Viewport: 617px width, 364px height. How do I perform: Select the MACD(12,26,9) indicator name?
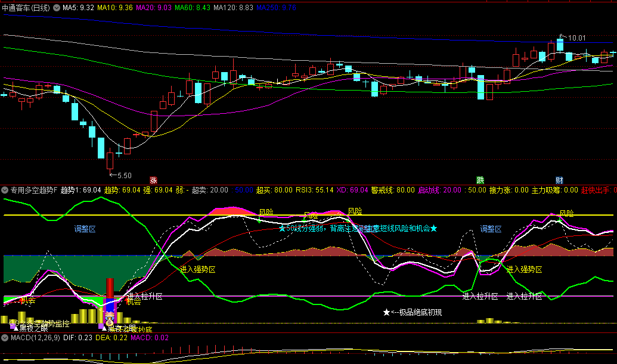[x=35, y=338]
